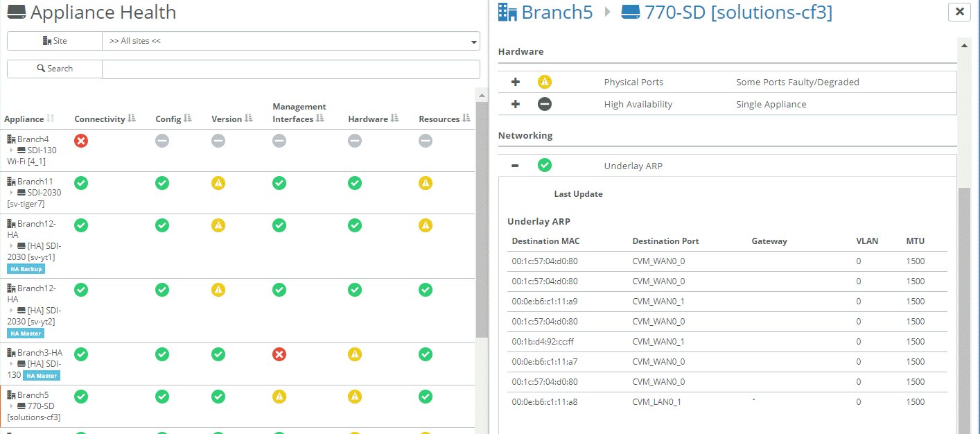Sort by Connectivity column icon
Image resolution: width=980 pixels, height=434 pixels.
[132, 119]
